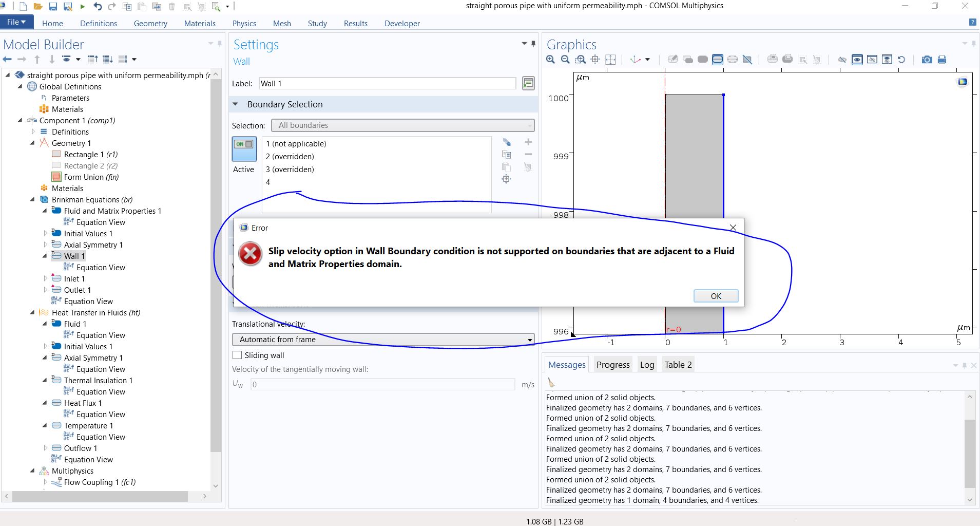Viewport: 980px width, 526px height.
Task: Click the Save disk icon
Action: click(52, 7)
